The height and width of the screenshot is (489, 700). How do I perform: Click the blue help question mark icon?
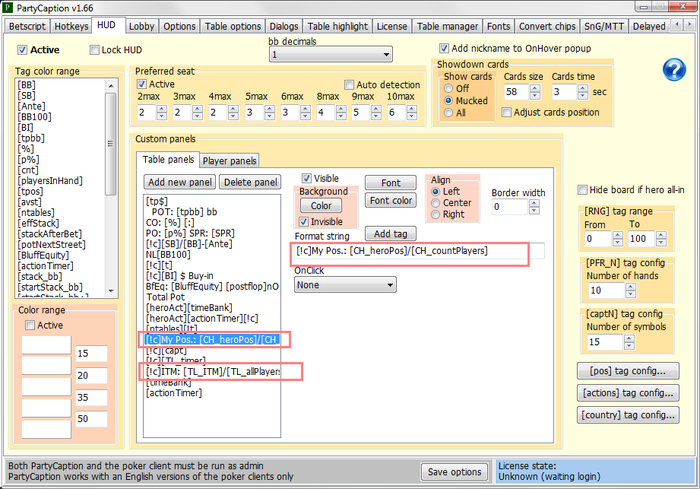coord(673,69)
